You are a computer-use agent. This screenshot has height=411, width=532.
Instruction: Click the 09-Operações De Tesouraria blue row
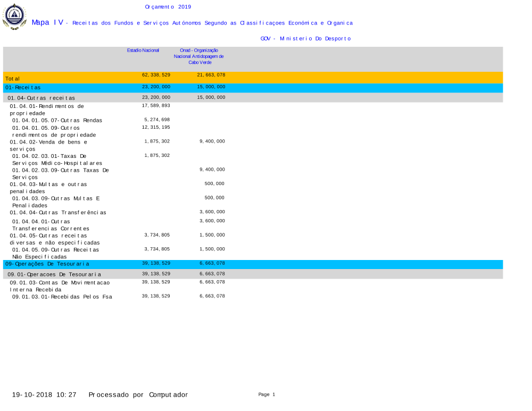coord(47,264)
